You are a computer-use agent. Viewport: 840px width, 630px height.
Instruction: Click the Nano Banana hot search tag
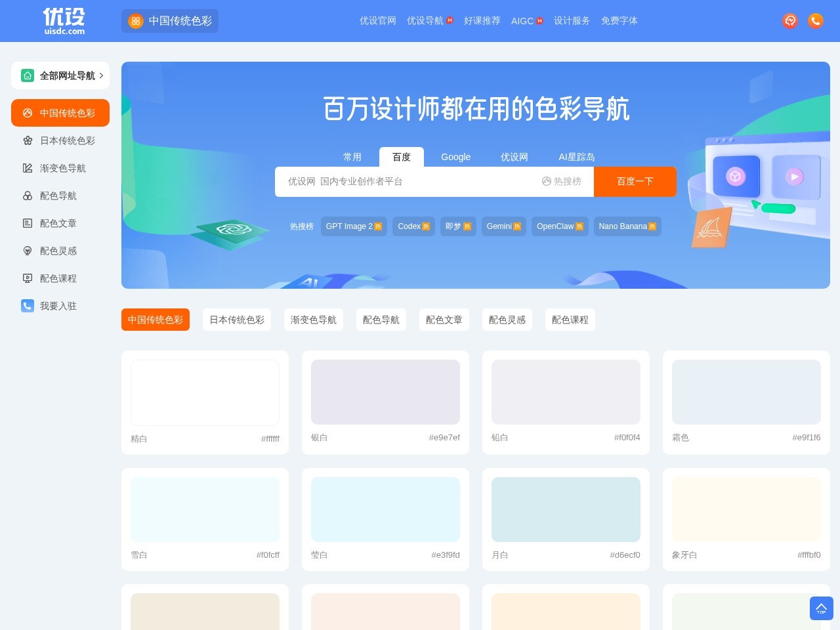[x=627, y=226]
